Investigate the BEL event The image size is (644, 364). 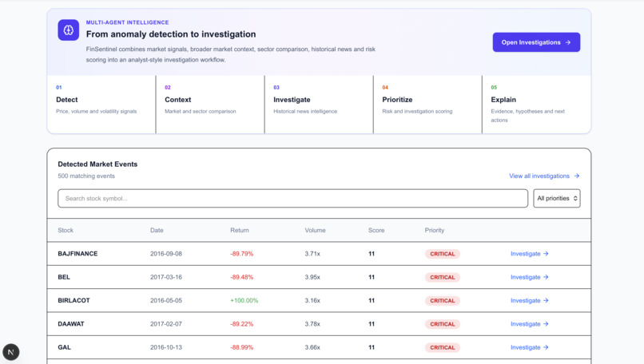(530, 277)
